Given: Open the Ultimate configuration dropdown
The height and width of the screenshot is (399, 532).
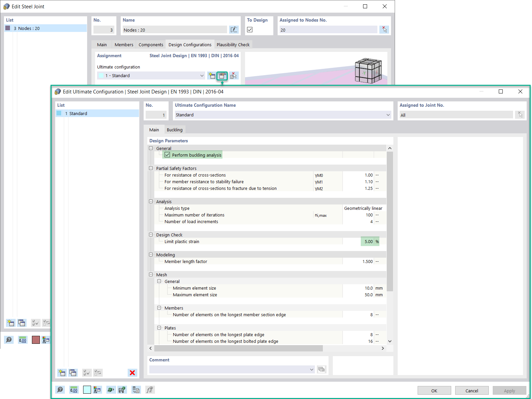Looking at the screenshot, I should point(202,75).
